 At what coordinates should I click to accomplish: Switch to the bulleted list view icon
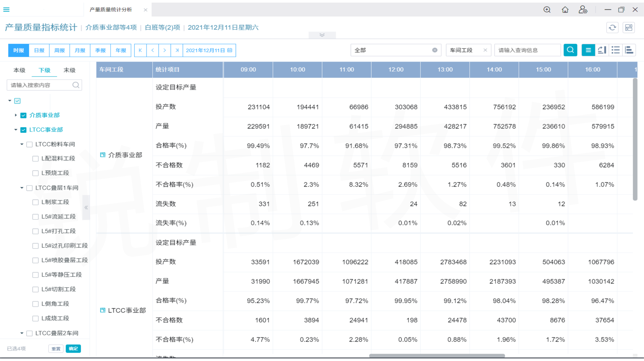pos(616,50)
